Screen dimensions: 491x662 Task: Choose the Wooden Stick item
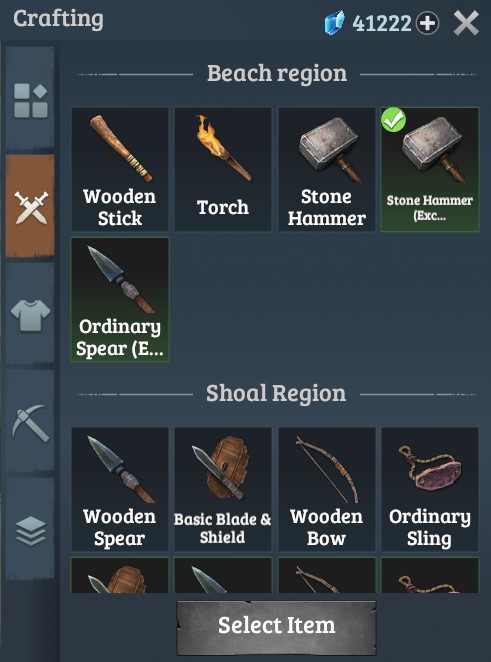click(120, 169)
